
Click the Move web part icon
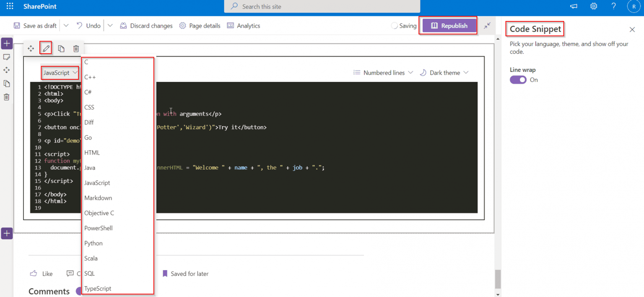coord(31,48)
